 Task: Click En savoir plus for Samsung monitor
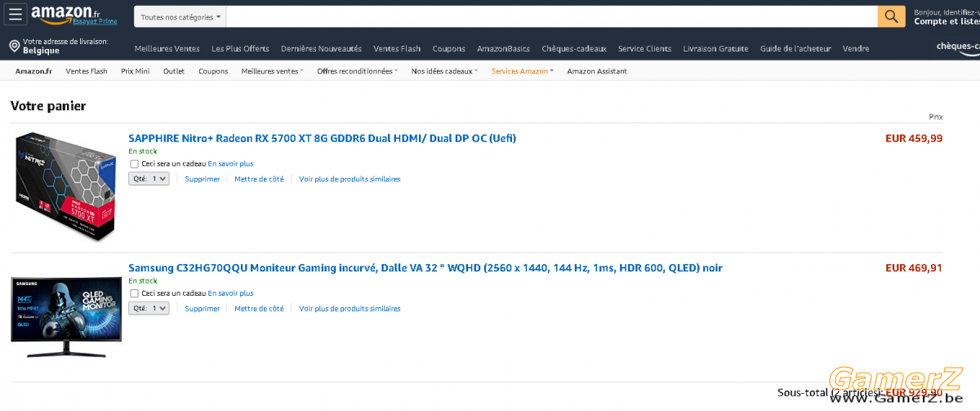tap(230, 293)
